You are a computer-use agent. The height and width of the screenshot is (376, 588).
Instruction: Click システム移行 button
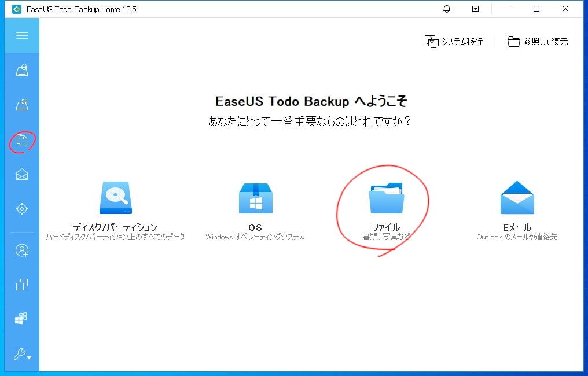click(454, 41)
